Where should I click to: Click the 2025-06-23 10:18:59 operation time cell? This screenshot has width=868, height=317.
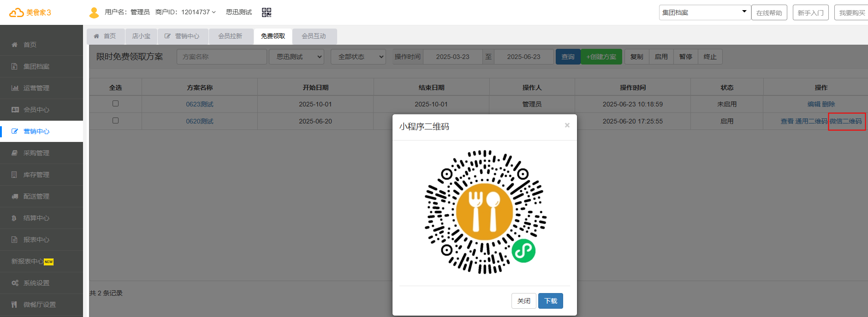click(633, 104)
